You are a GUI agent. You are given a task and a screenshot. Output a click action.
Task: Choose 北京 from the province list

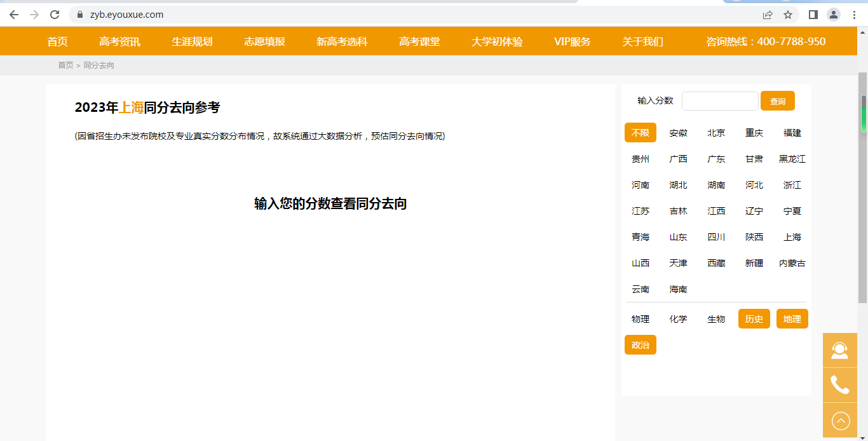coord(716,133)
